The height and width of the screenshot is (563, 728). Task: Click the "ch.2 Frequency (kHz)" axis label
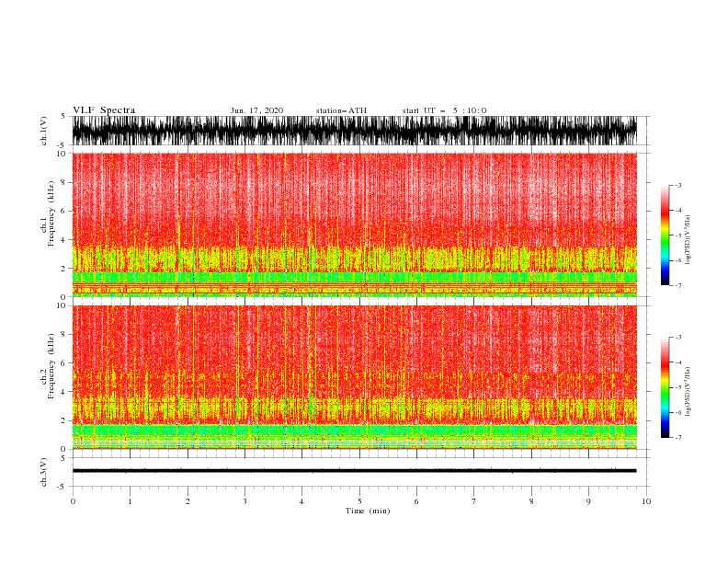48,366
